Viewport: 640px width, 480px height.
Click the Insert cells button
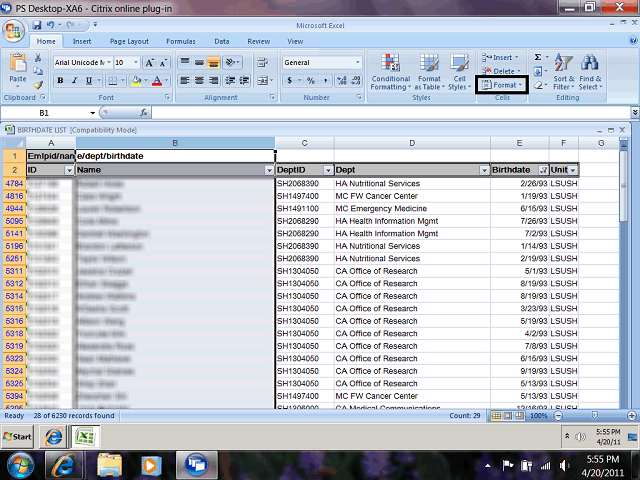[500, 57]
